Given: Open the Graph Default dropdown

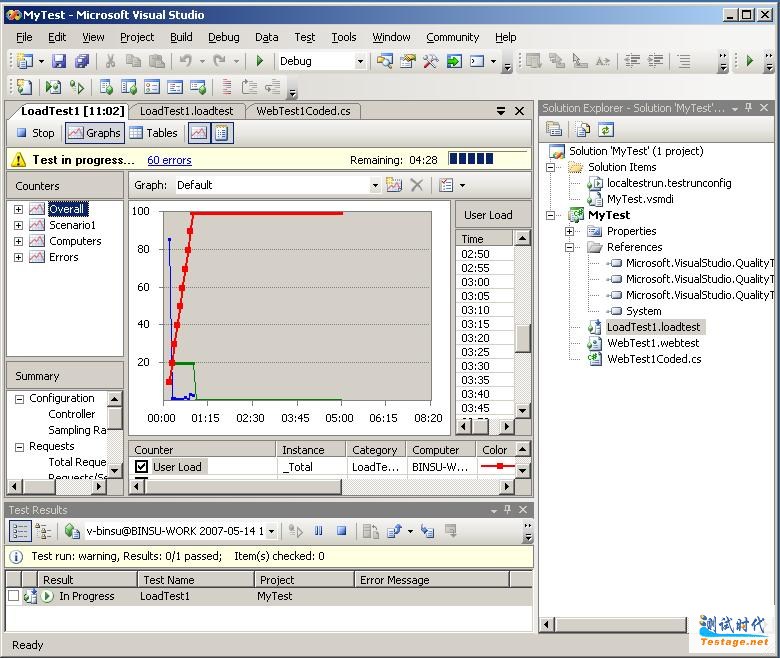Looking at the screenshot, I should [x=375, y=185].
